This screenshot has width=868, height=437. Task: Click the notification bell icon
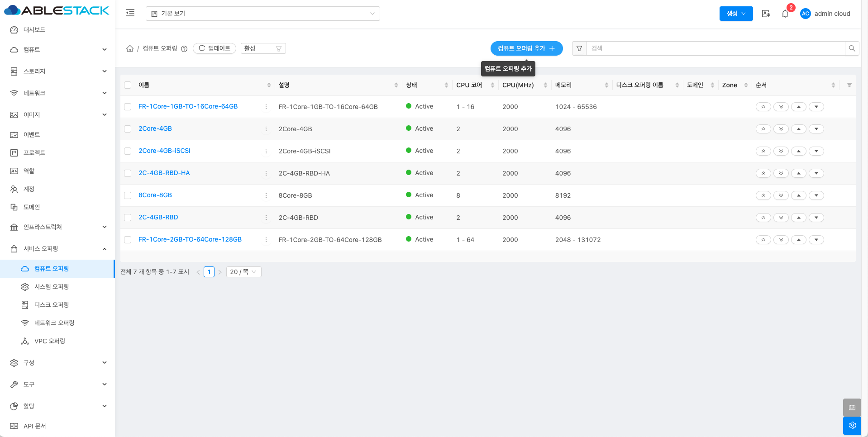click(x=785, y=14)
